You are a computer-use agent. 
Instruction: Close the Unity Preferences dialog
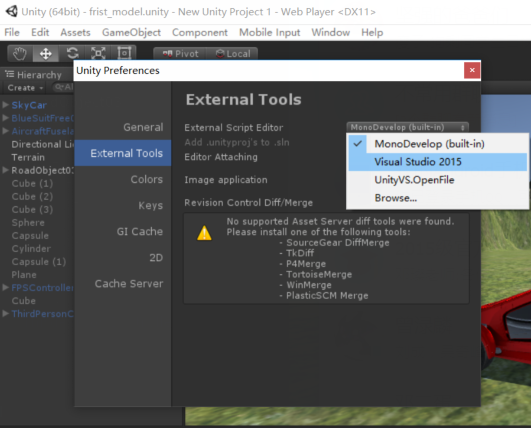tap(472, 70)
